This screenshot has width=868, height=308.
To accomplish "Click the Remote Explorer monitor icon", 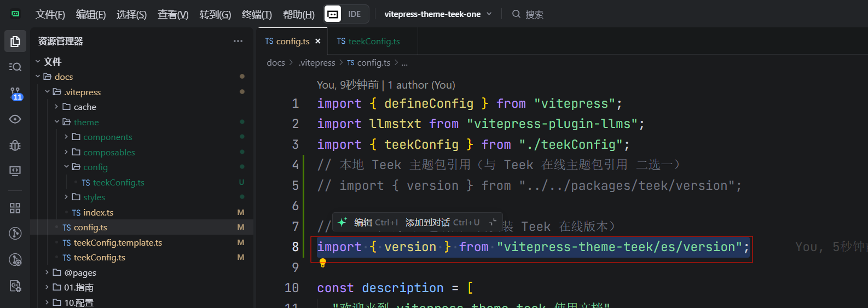I will coord(15,171).
